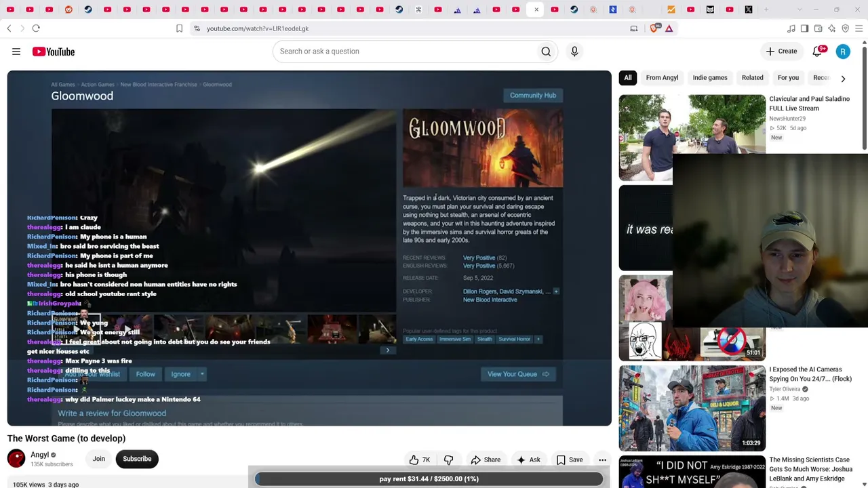This screenshot has width=868, height=488.
Task: Select the For you filter chip
Action: coord(788,78)
